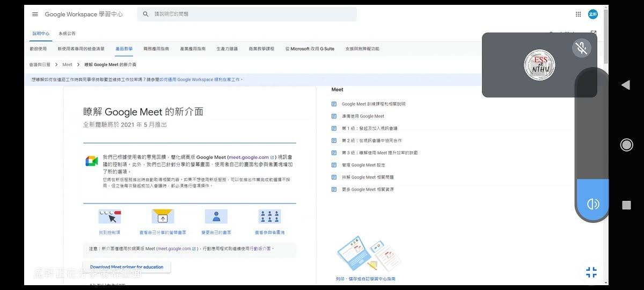Click the 會議與日曆 breadcrumb

coord(40,64)
